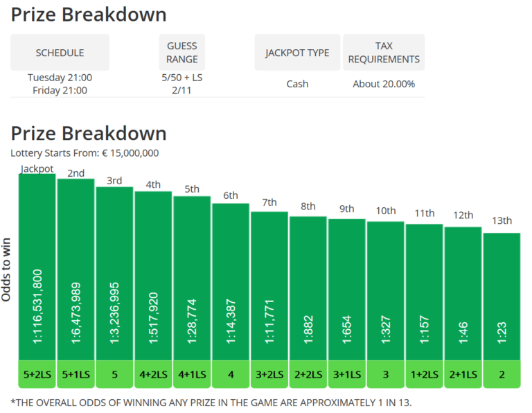Viewport: 532px width, 413px height.
Task: Click the light green 4 match label
Action: (x=231, y=374)
